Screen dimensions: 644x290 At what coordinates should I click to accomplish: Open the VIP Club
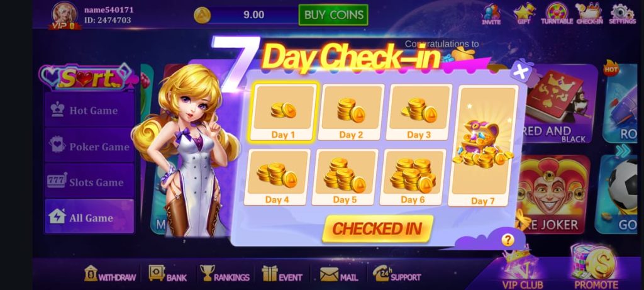[x=523, y=270]
